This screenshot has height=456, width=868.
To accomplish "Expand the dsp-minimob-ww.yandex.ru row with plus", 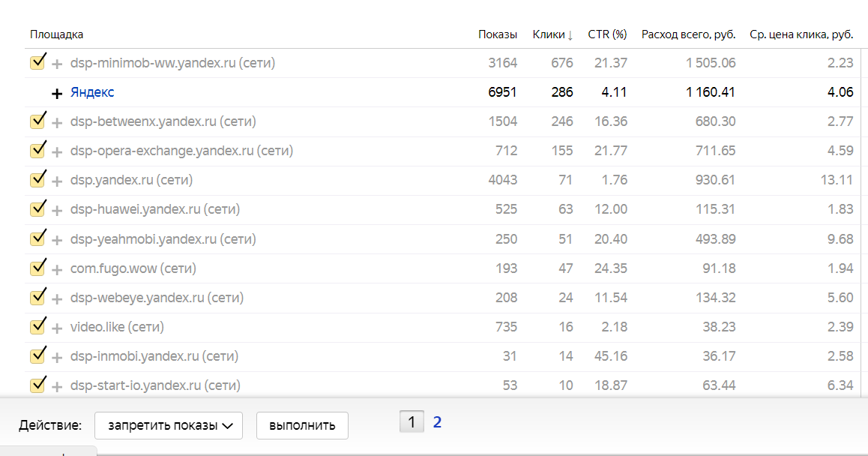I will 56,64.
